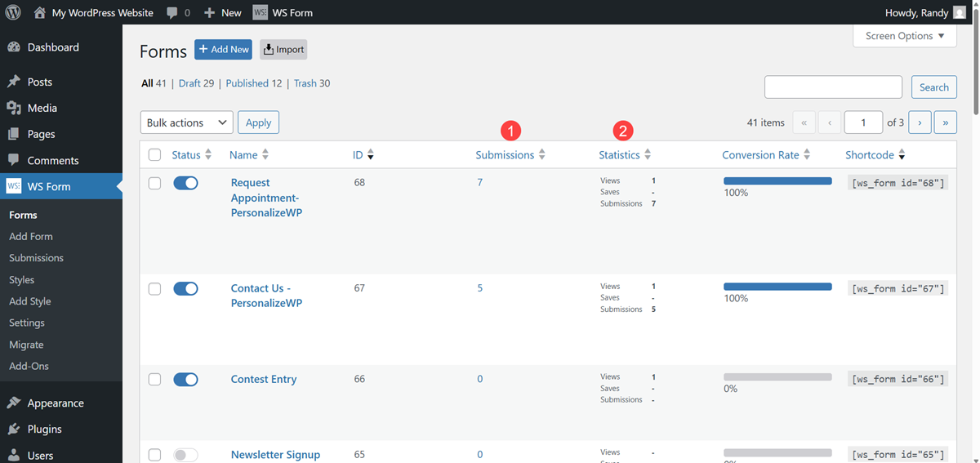
Task: Click the Posts pushpin icon
Action: point(14,82)
